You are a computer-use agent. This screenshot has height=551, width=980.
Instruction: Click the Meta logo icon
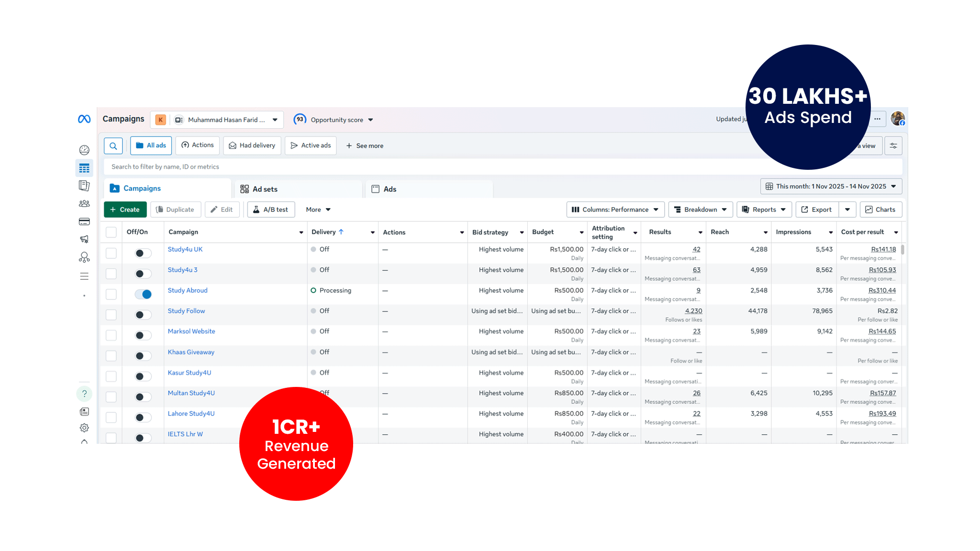(x=84, y=119)
